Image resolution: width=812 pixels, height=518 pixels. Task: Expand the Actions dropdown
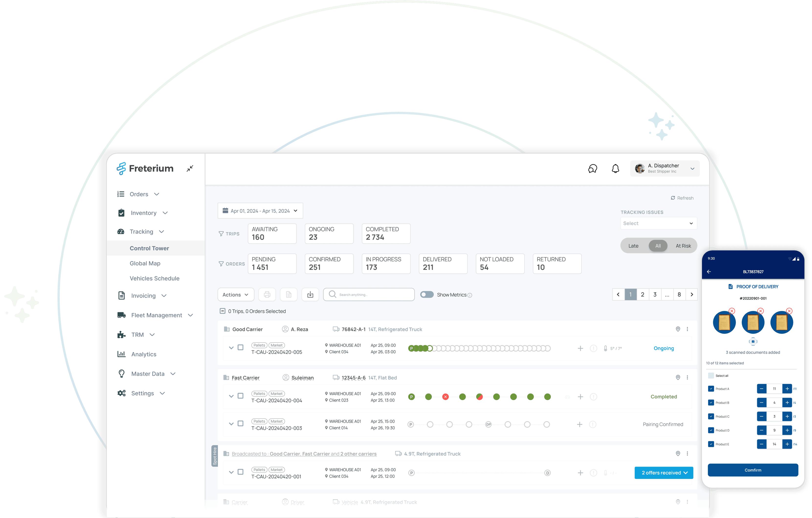pyautogui.click(x=235, y=294)
